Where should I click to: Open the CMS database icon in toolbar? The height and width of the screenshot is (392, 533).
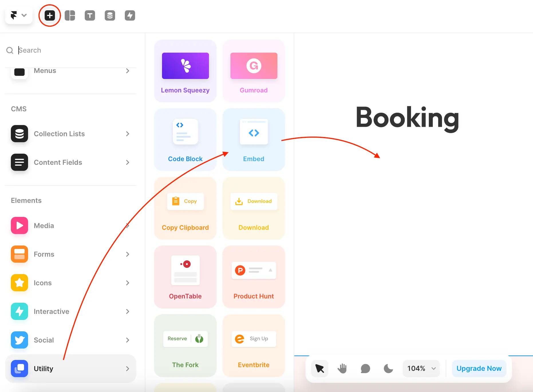(110, 15)
